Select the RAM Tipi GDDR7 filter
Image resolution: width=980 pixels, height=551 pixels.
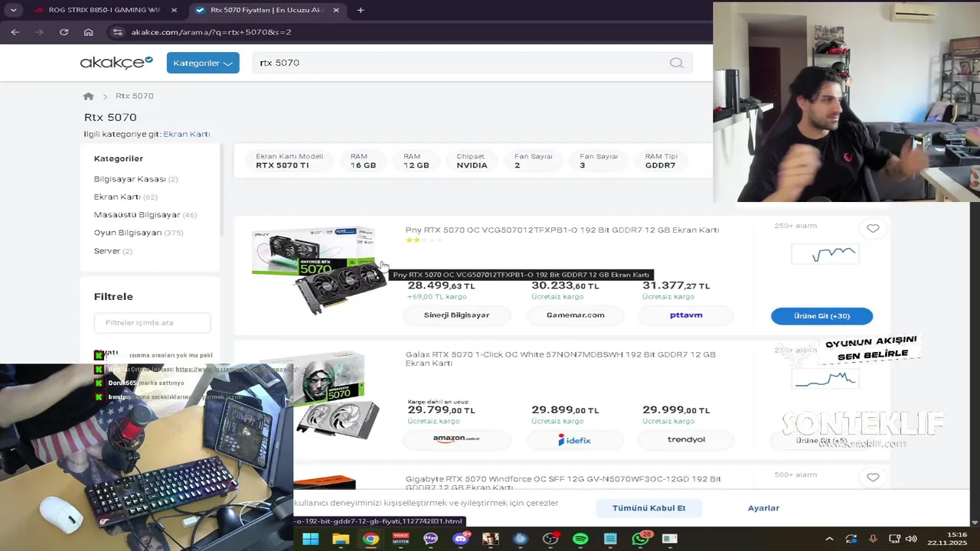(661, 161)
